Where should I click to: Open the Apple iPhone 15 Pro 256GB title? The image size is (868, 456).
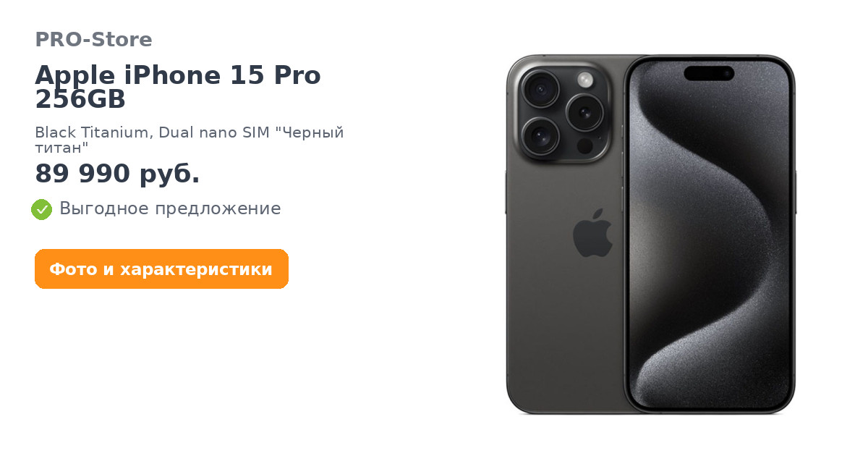(x=178, y=87)
